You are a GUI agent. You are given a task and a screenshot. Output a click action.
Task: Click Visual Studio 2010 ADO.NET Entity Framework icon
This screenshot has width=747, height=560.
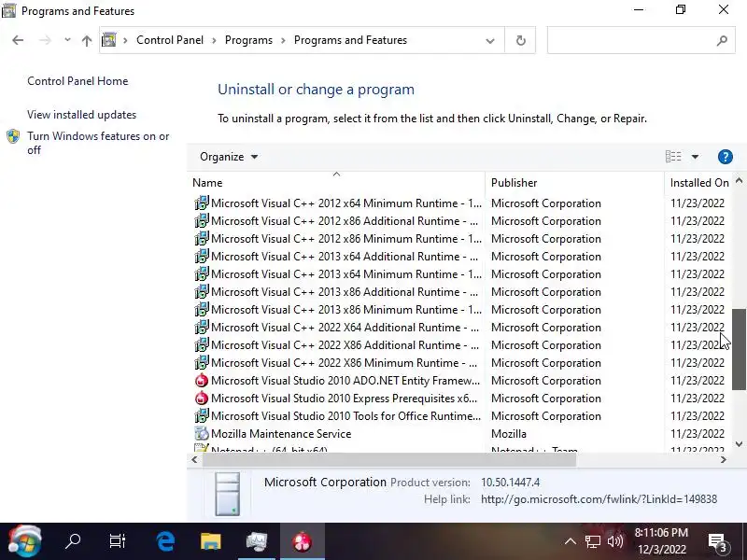pyautogui.click(x=202, y=381)
